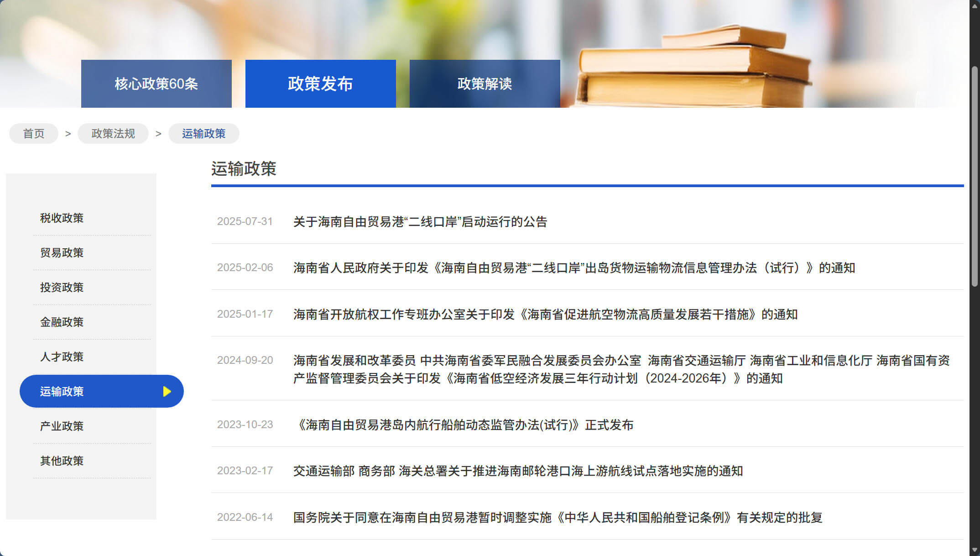Open 投资政策 from the sidebar

tap(62, 288)
